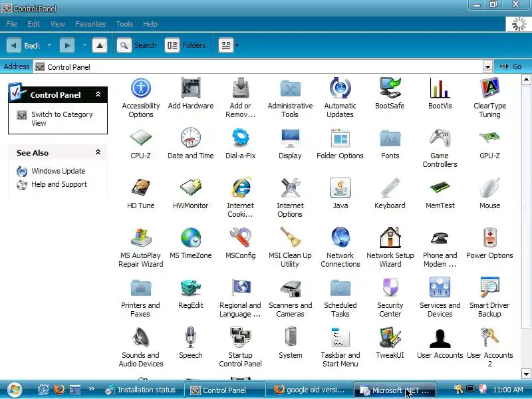Open the Display settings icon

click(x=291, y=138)
